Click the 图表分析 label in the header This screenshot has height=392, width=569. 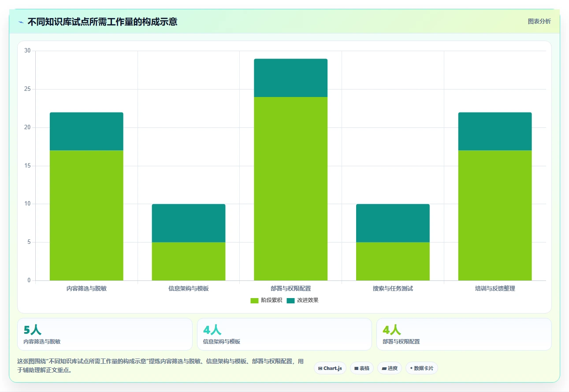pyautogui.click(x=539, y=21)
